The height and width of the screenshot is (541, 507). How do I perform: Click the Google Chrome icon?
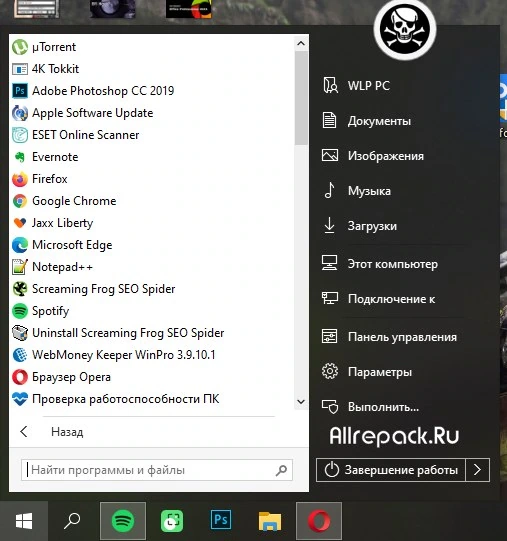coord(20,201)
